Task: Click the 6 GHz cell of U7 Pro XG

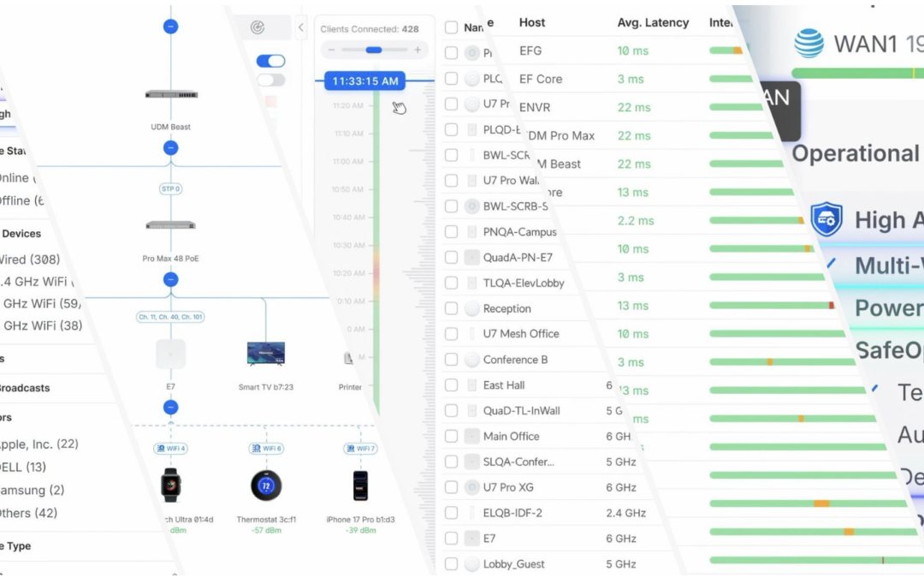Action: click(x=621, y=487)
